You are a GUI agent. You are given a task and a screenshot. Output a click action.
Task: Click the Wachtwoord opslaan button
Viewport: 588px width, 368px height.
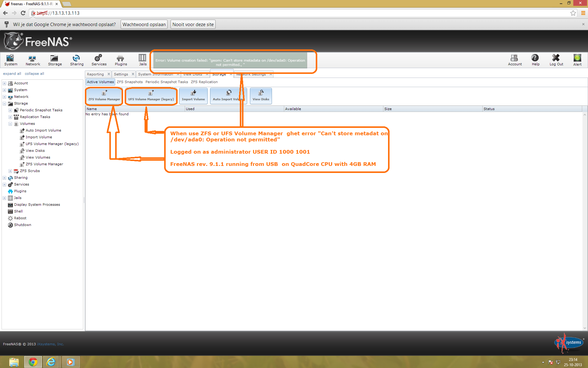(x=144, y=25)
